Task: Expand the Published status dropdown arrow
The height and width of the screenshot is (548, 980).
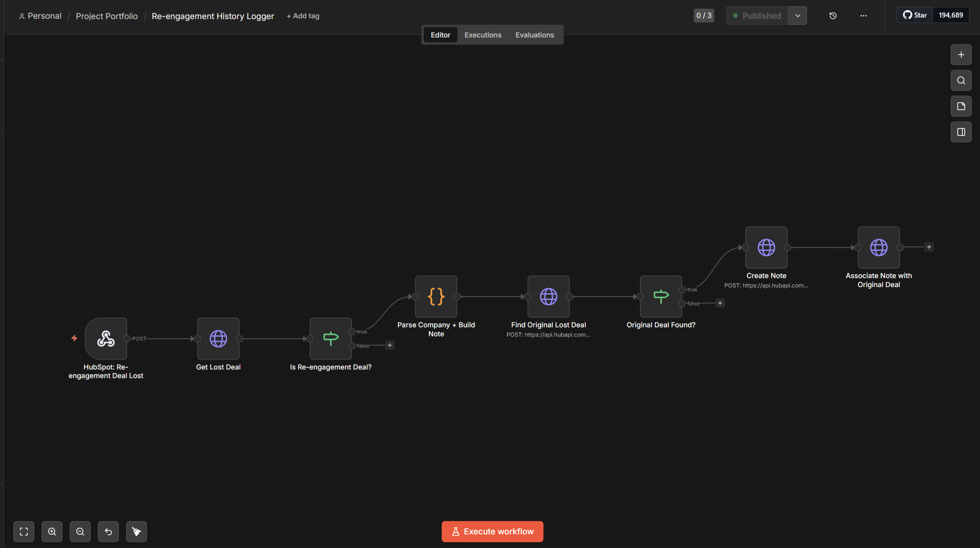Action: tap(797, 16)
